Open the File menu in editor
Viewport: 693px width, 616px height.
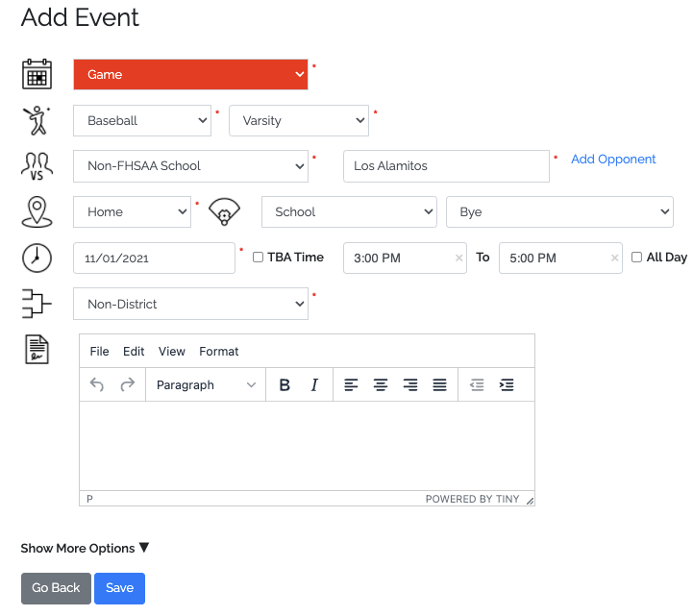pyautogui.click(x=99, y=352)
